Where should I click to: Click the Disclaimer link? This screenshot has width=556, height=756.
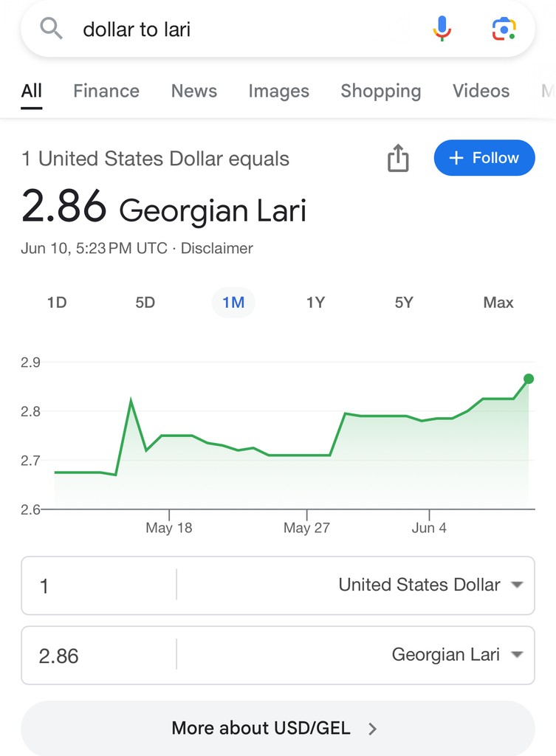pyautogui.click(x=216, y=248)
